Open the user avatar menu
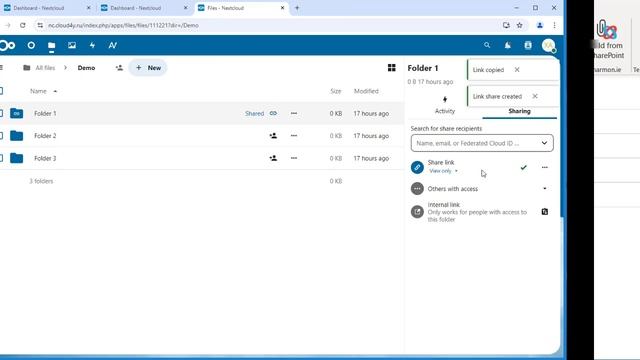This screenshot has width=640, height=360. click(549, 45)
